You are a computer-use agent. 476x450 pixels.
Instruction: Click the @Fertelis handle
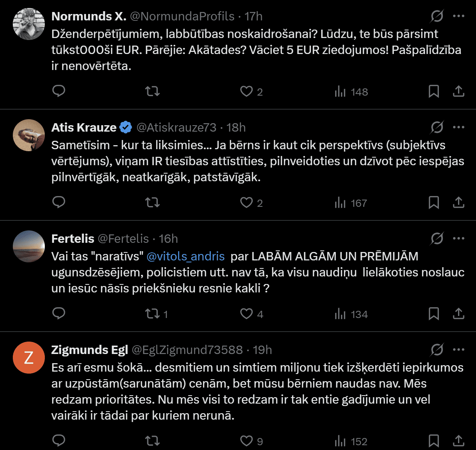(x=123, y=238)
